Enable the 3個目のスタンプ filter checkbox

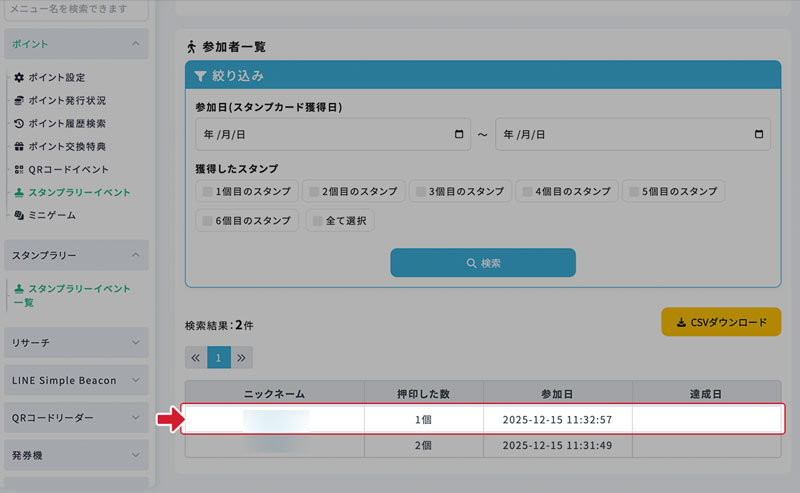click(x=422, y=191)
